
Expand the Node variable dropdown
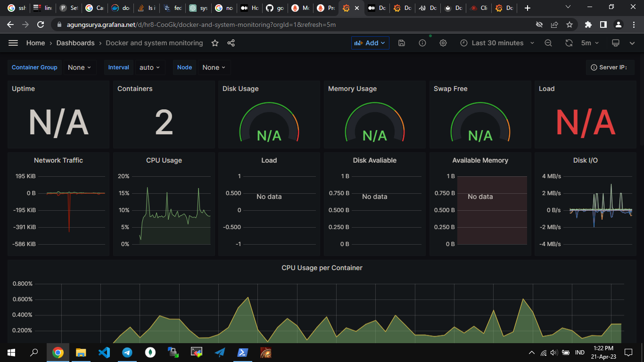(214, 67)
